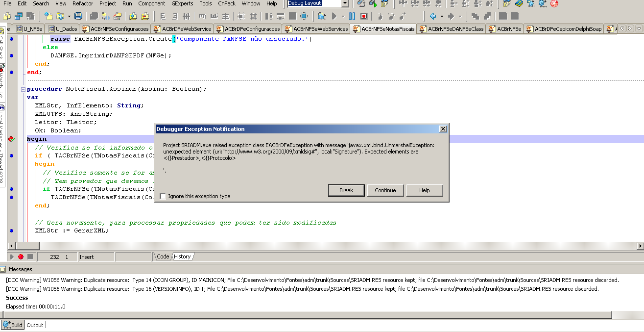Click the Open file folder icon
The width and height of the screenshot is (644, 332).
pyautogui.click(x=60, y=16)
